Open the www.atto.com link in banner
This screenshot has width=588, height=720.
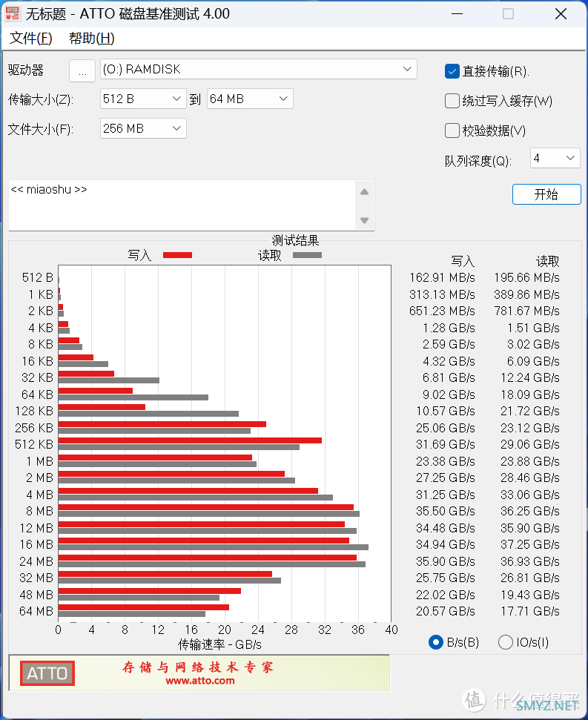point(200,681)
